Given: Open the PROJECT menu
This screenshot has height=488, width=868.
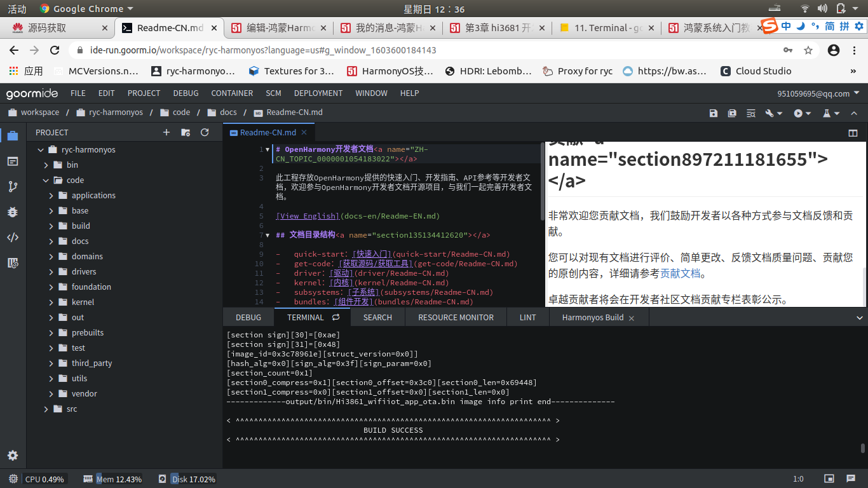Looking at the screenshot, I should point(144,93).
